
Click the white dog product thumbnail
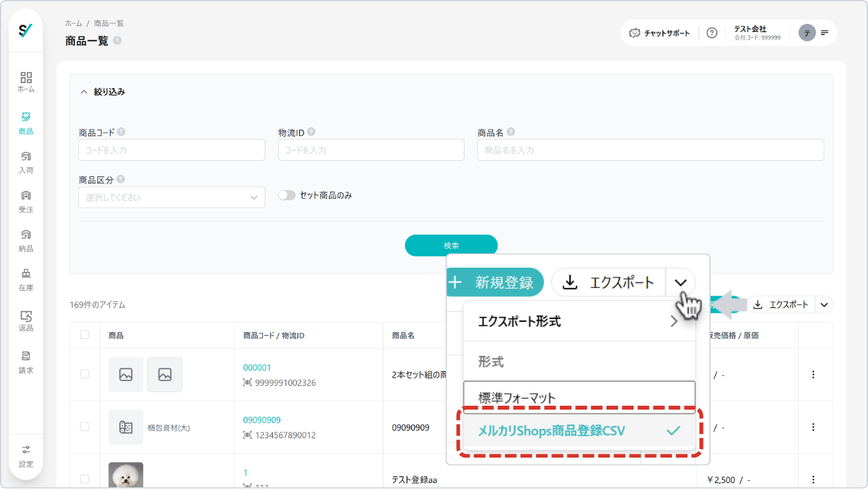[x=126, y=475]
